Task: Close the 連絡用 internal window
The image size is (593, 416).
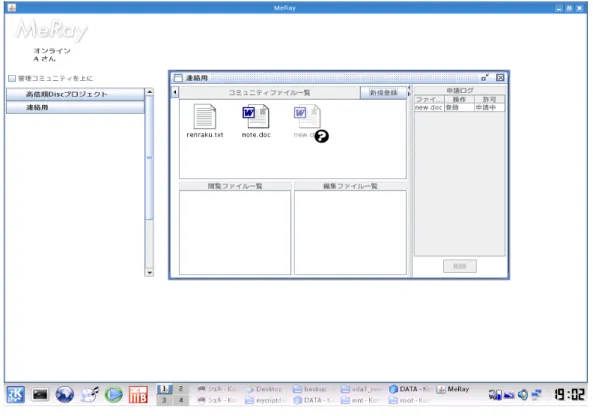Action: pos(500,78)
